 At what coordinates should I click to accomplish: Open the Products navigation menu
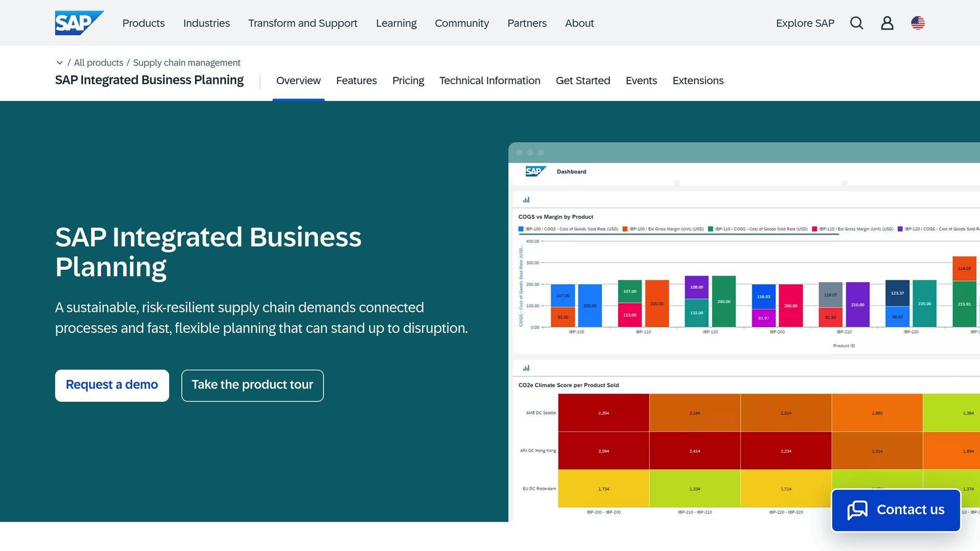click(x=143, y=23)
